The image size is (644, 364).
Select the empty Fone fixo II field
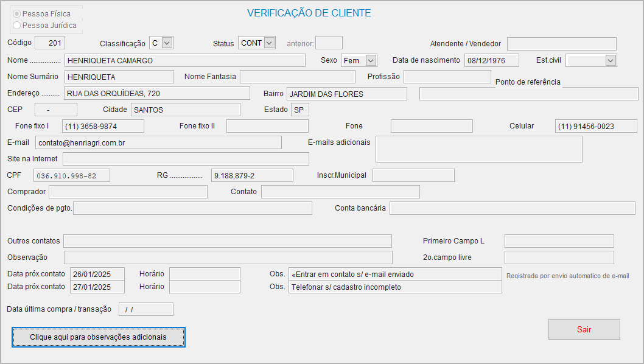[267, 126]
